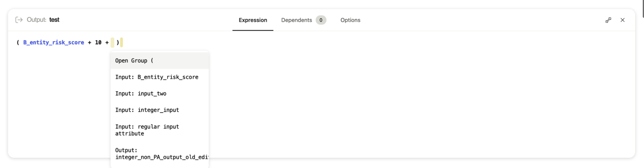Pick Input: input_two from the dropdown
The image size is (644, 168).
tap(160, 94)
